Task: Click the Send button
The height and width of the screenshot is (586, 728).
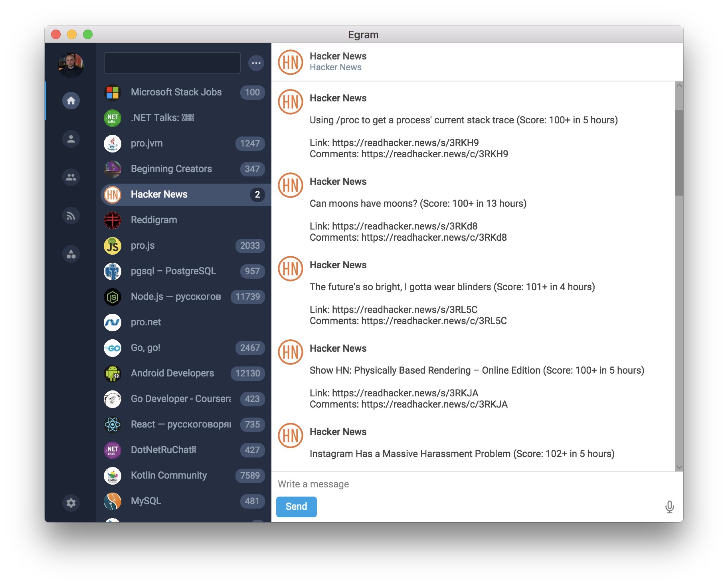Action: (x=296, y=507)
